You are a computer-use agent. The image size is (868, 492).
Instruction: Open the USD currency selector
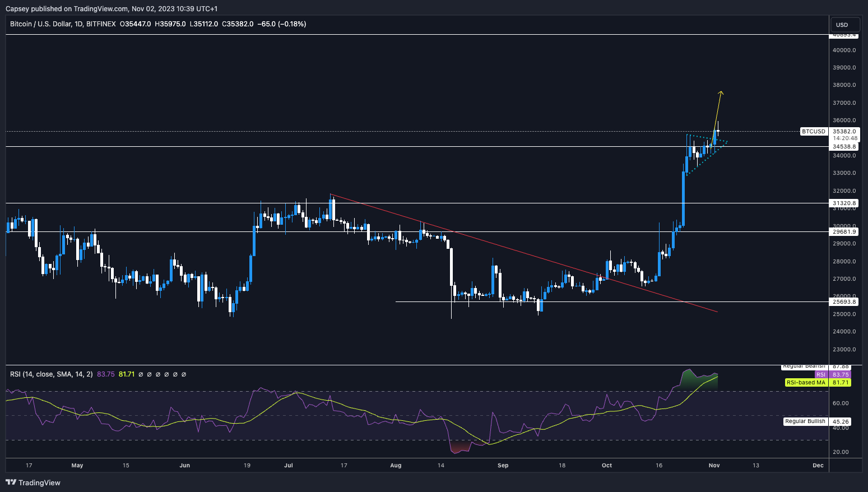[842, 25]
